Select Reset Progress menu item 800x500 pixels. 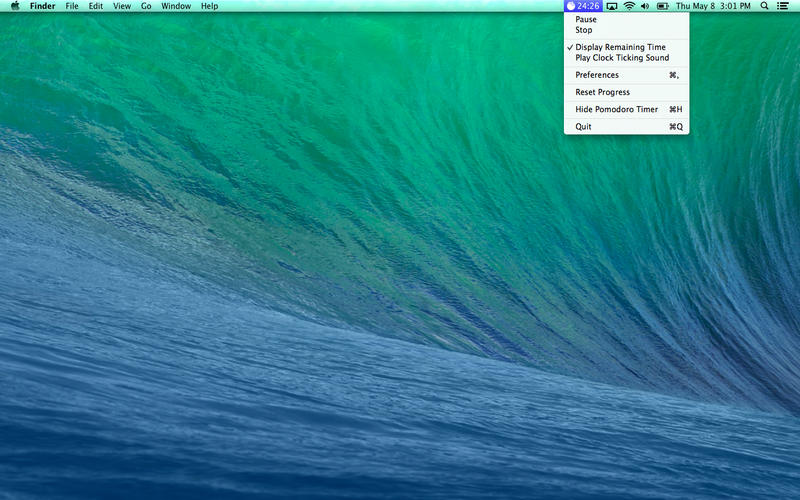tap(602, 92)
